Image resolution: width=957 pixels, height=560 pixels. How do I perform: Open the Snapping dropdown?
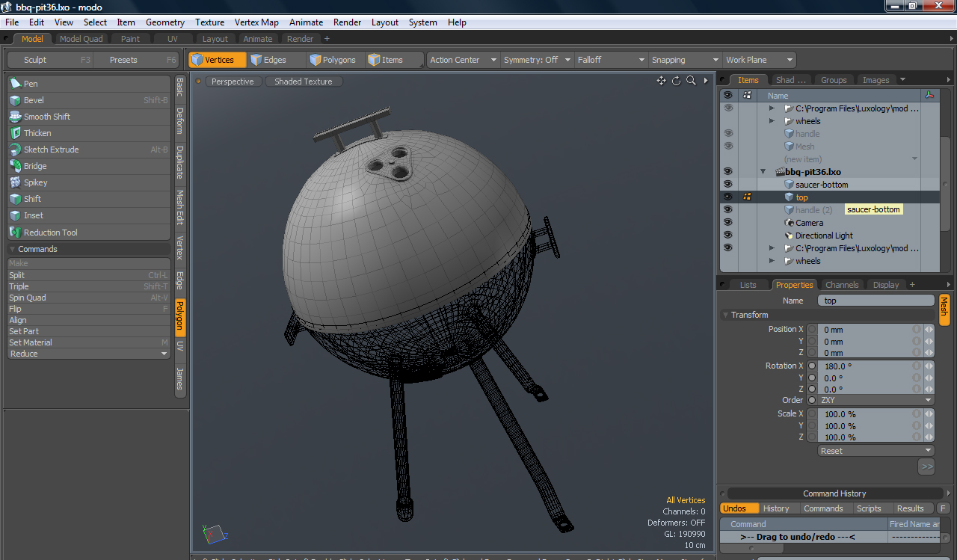tap(685, 60)
